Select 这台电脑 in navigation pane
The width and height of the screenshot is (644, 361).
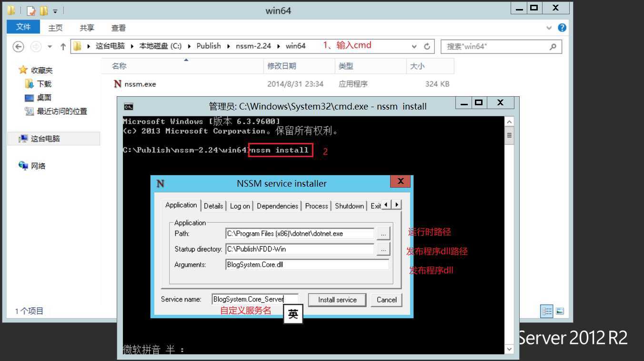coord(45,139)
